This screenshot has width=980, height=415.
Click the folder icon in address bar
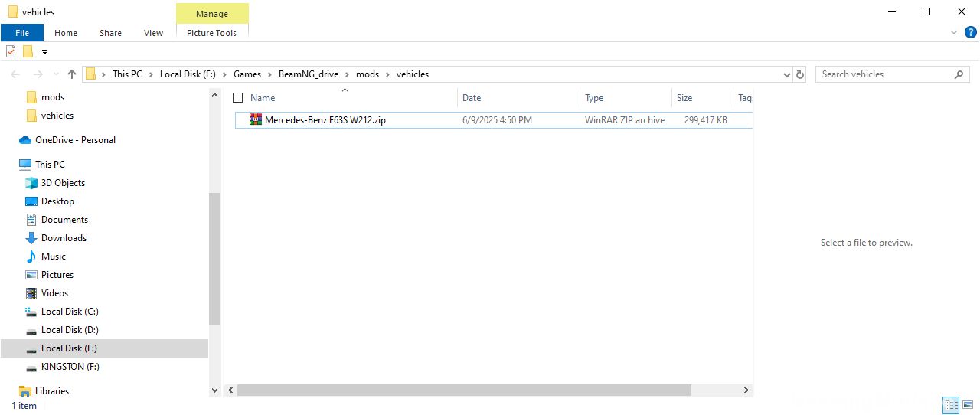90,74
